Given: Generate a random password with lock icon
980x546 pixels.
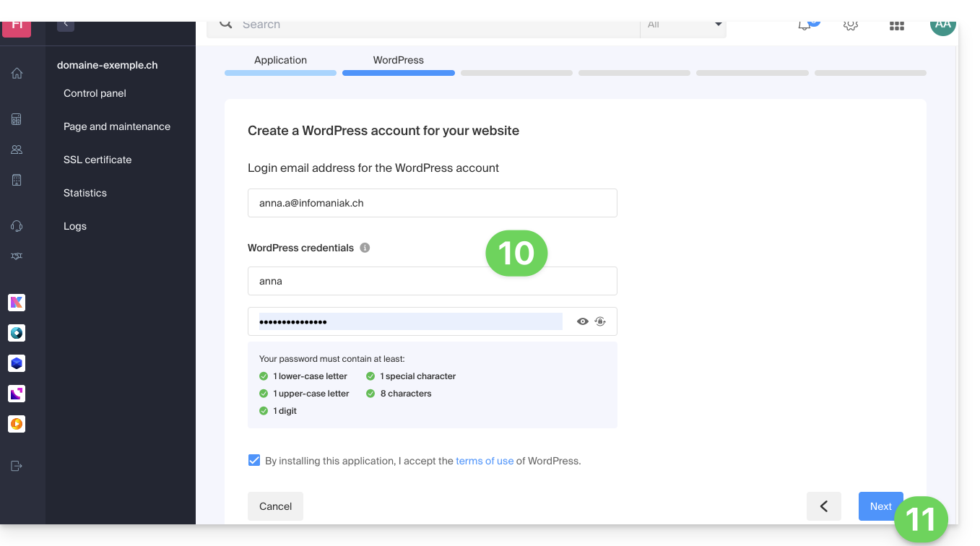Looking at the screenshot, I should (600, 321).
